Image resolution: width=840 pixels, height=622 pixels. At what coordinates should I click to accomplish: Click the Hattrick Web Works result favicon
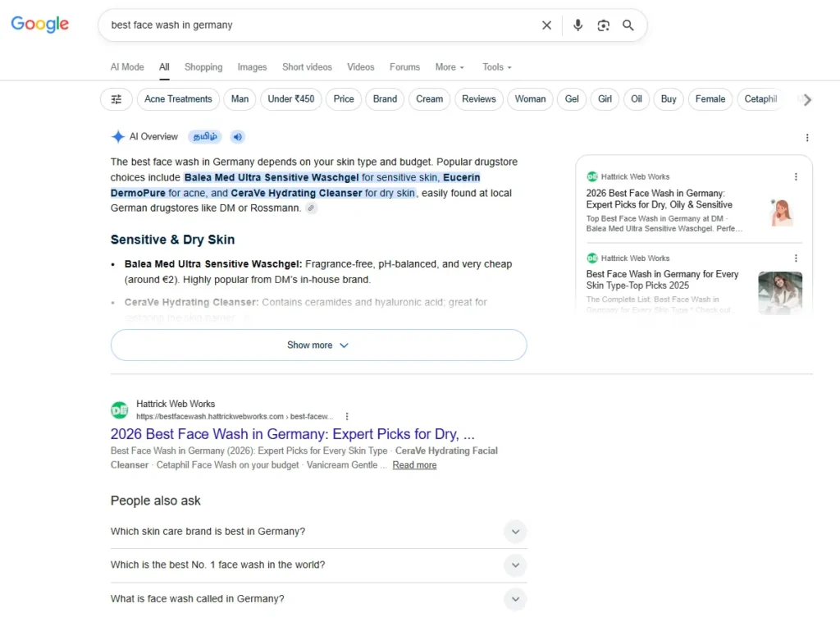120,409
